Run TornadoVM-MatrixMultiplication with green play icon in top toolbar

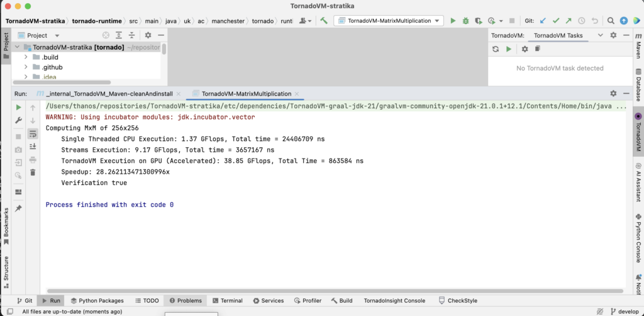coord(453,21)
